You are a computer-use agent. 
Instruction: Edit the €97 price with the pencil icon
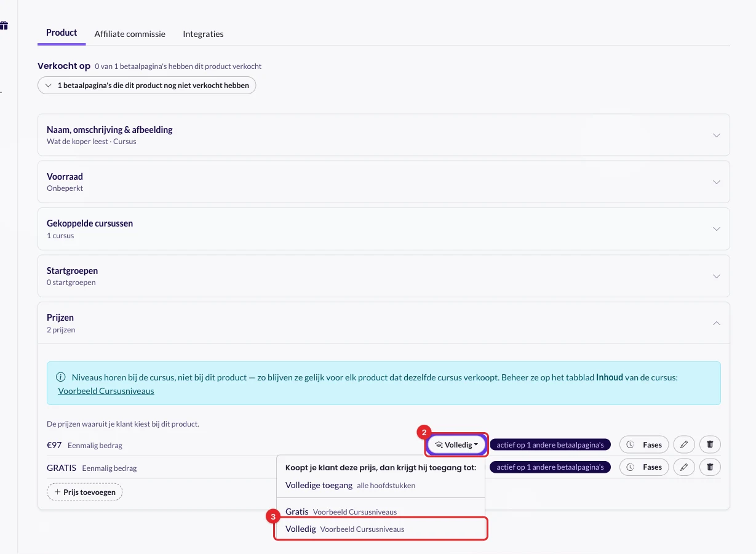pyautogui.click(x=684, y=444)
